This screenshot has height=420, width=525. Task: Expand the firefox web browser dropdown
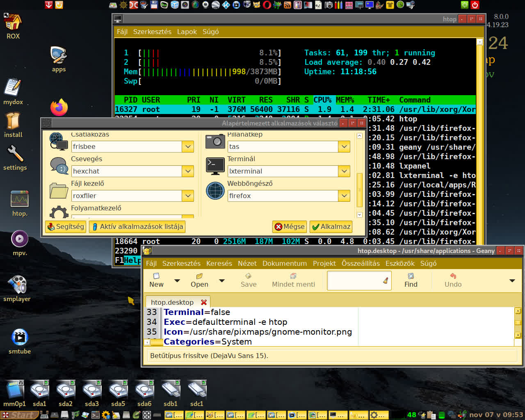click(x=344, y=196)
